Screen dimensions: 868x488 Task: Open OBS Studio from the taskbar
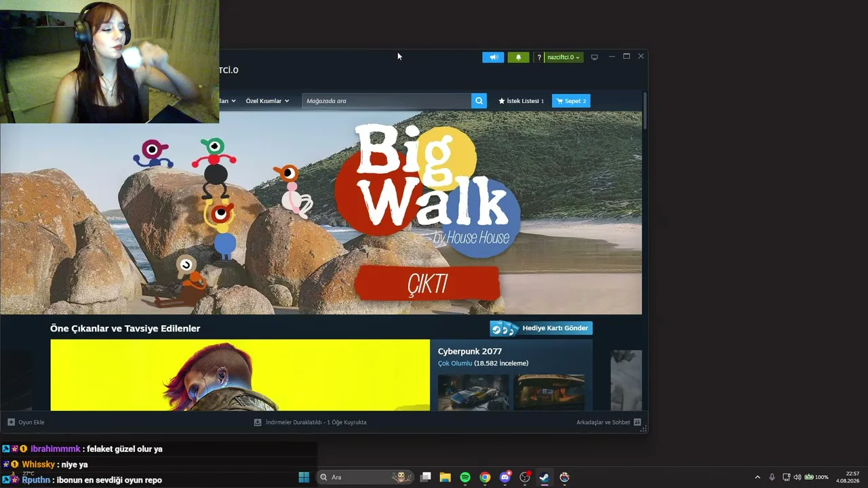525,477
